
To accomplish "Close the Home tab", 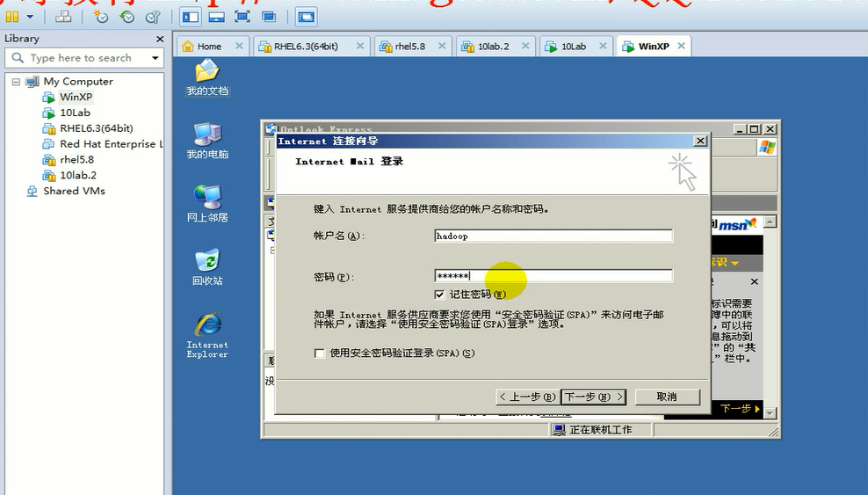I will click(x=239, y=46).
